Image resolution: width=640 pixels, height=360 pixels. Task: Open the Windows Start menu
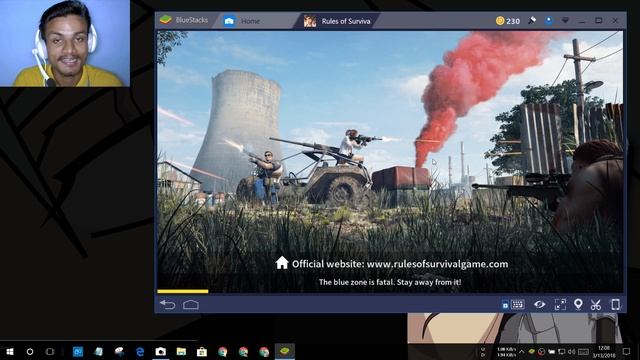9,351
